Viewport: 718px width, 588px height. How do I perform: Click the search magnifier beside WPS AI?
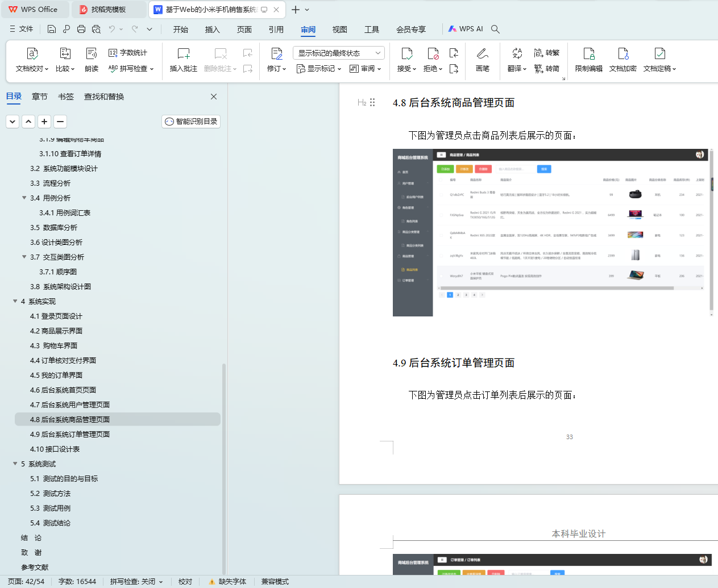click(495, 29)
